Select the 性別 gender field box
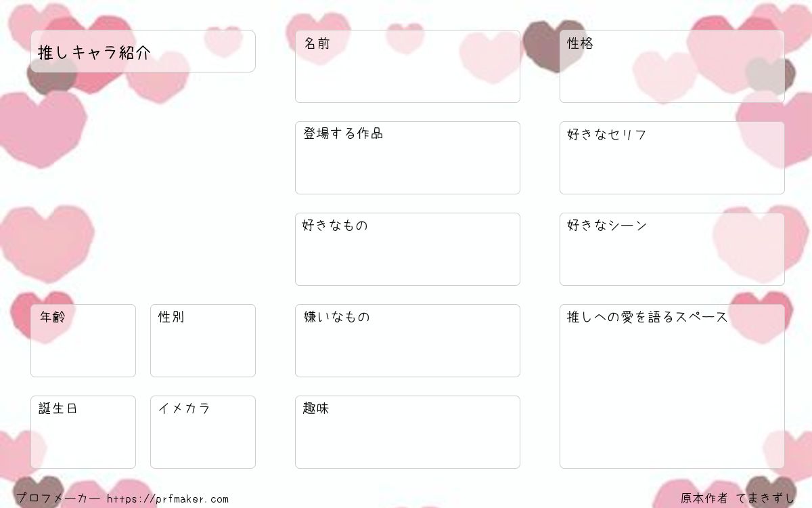 pyautogui.click(x=203, y=341)
